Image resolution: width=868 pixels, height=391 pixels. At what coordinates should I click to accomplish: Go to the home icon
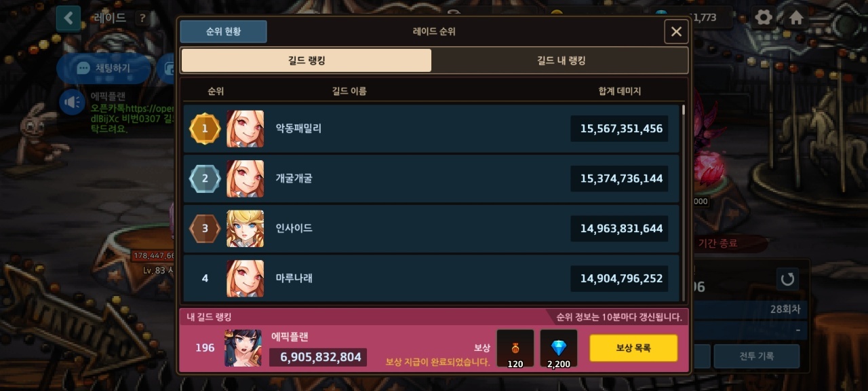pos(797,18)
